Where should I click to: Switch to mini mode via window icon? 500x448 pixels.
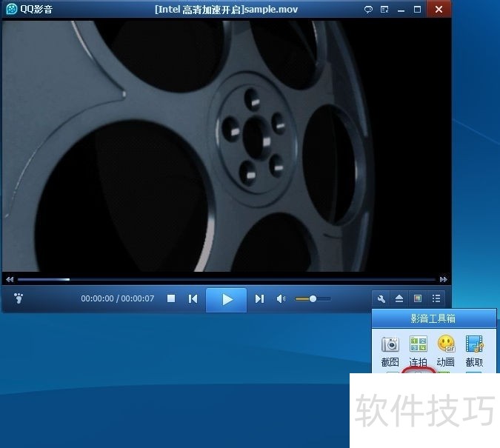click(418, 299)
